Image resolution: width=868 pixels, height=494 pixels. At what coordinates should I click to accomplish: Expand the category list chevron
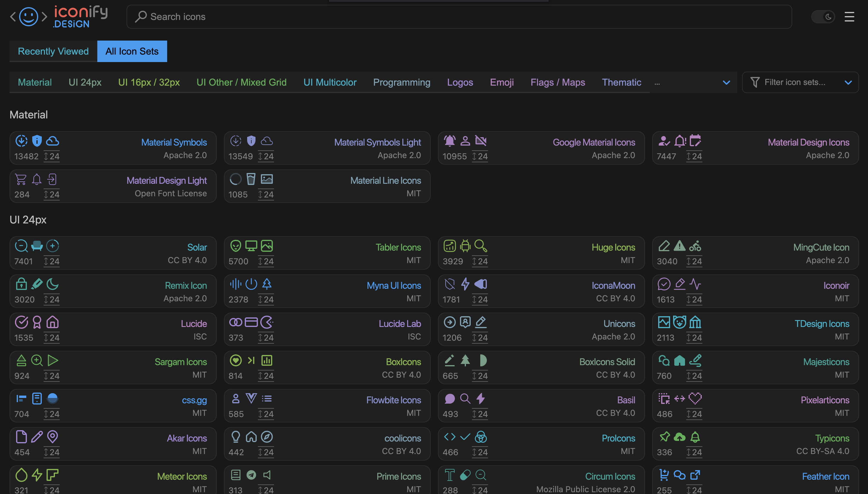pos(726,82)
